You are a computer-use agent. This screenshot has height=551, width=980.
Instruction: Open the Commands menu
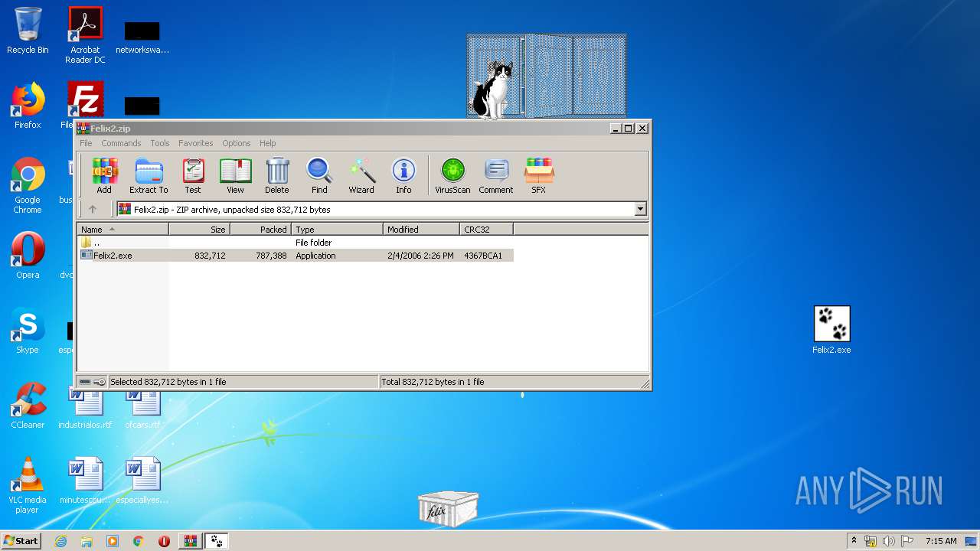click(121, 143)
